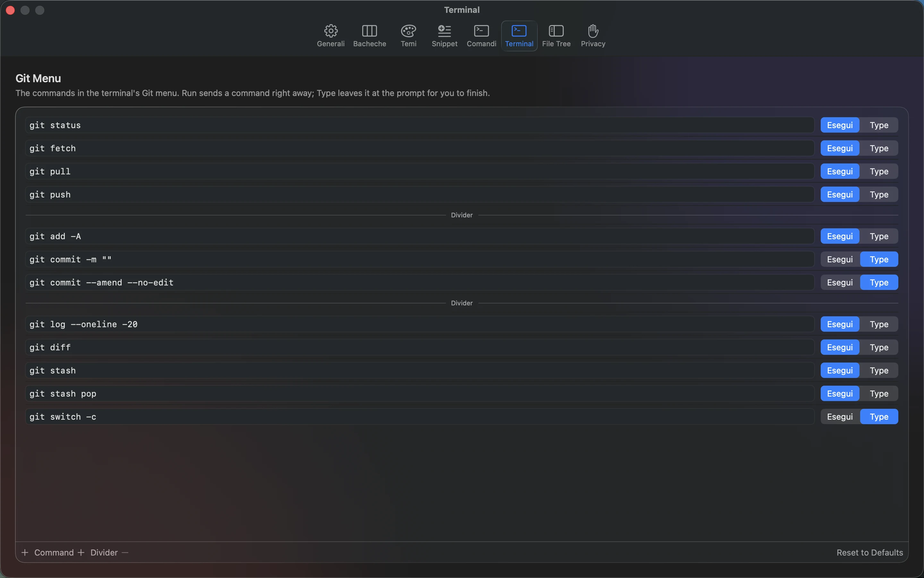Viewport: 924px width, 578px height.
Task: Edit the git commit -m command field
Action: pyautogui.click(x=420, y=259)
